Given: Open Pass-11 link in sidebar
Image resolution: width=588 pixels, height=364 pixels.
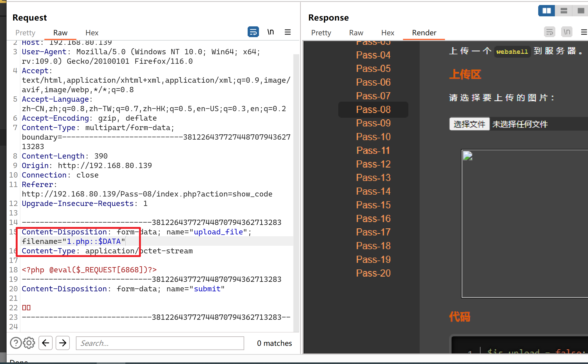Looking at the screenshot, I should pyautogui.click(x=373, y=150).
